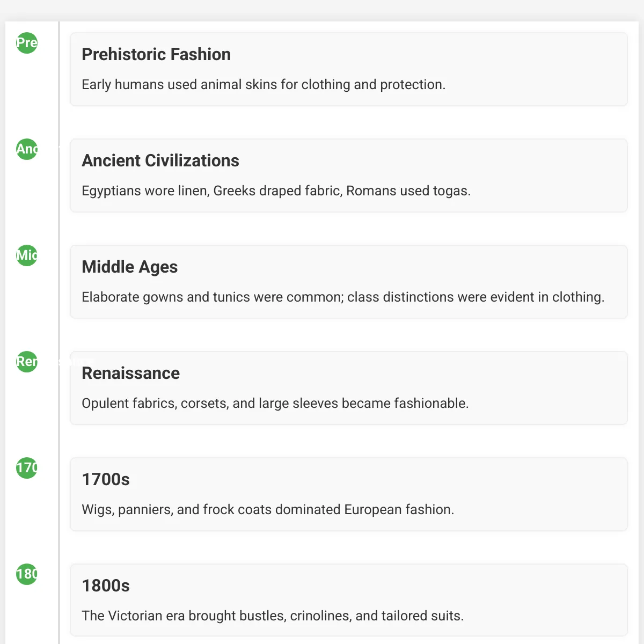Click the Ancient Civilizations card title
This screenshot has width=644, height=644.
[x=160, y=160]
